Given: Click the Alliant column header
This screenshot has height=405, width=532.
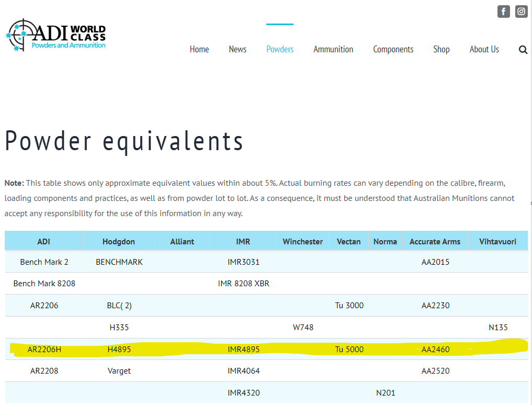Looking at the screenshot, I should [182, 241].
